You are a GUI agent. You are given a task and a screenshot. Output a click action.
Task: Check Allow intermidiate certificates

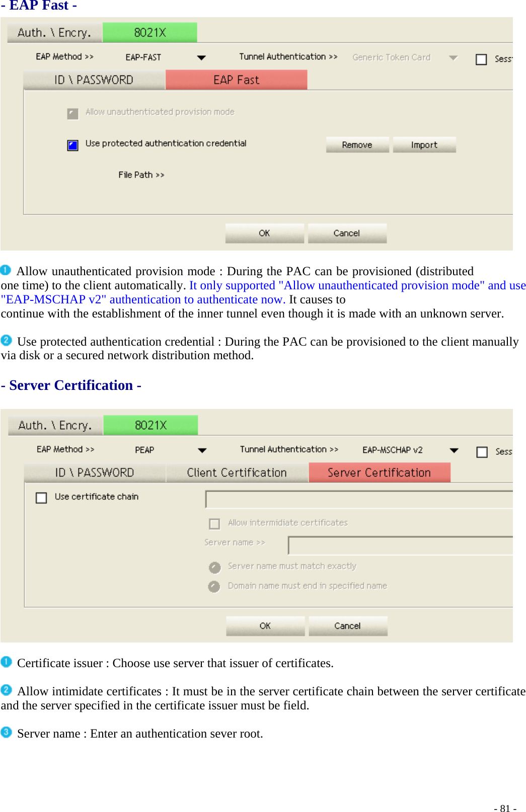click(214, 524)
